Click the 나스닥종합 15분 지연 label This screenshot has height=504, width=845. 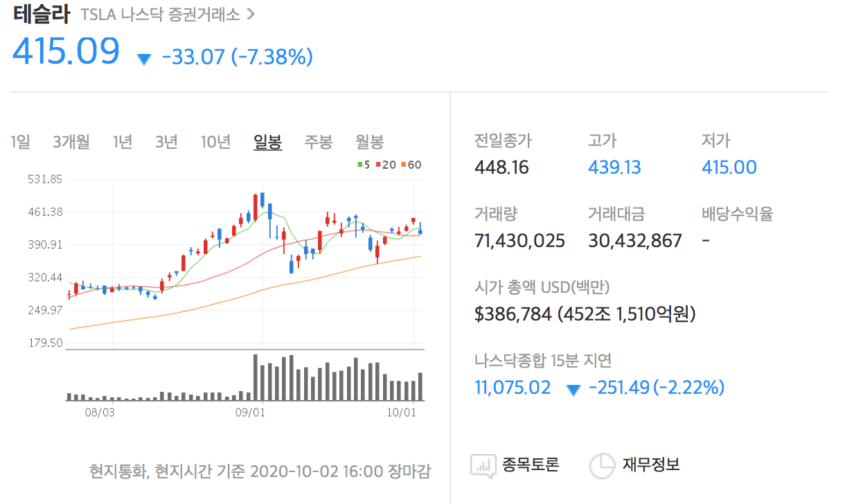point(543,361)
